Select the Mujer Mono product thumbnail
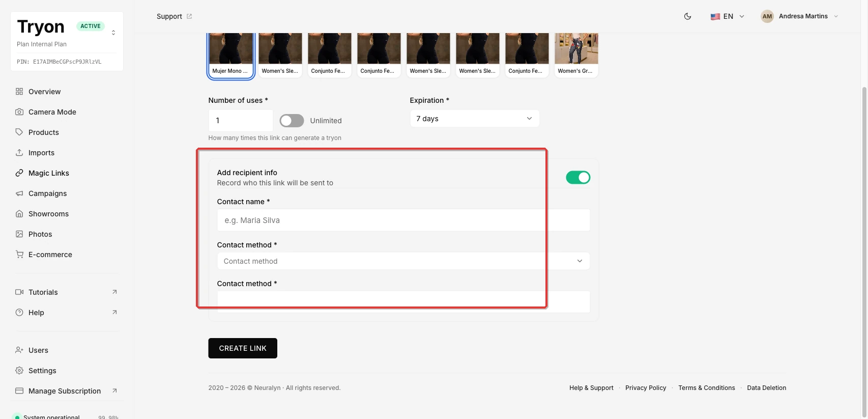868x419 pixels. pos(230,55)
